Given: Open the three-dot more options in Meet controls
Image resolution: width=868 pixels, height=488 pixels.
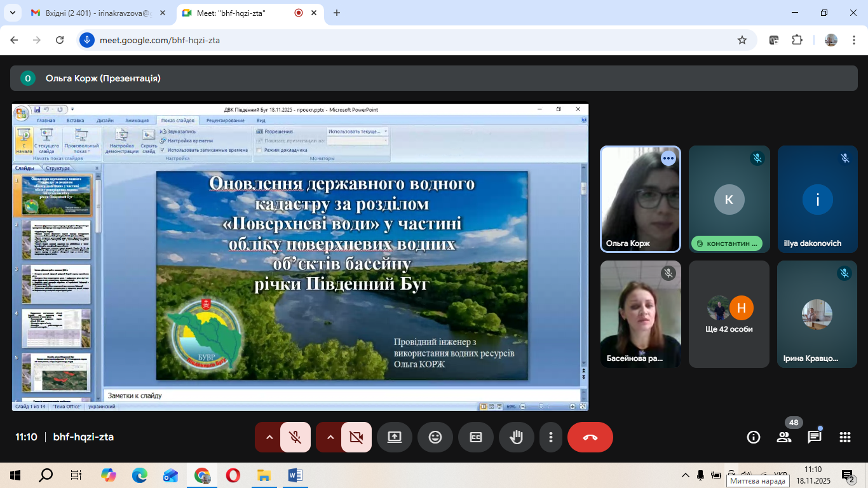Looking at the screenshot, I should [x=551, y=437].
